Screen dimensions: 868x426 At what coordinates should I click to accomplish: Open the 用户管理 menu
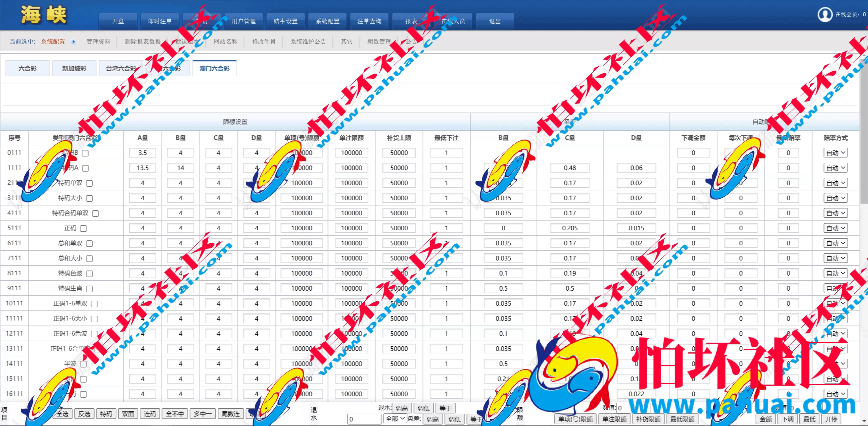click(x=244, y=21)
